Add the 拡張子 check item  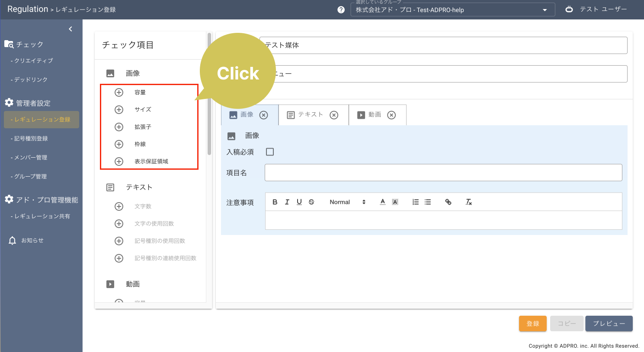click(119, 127)
